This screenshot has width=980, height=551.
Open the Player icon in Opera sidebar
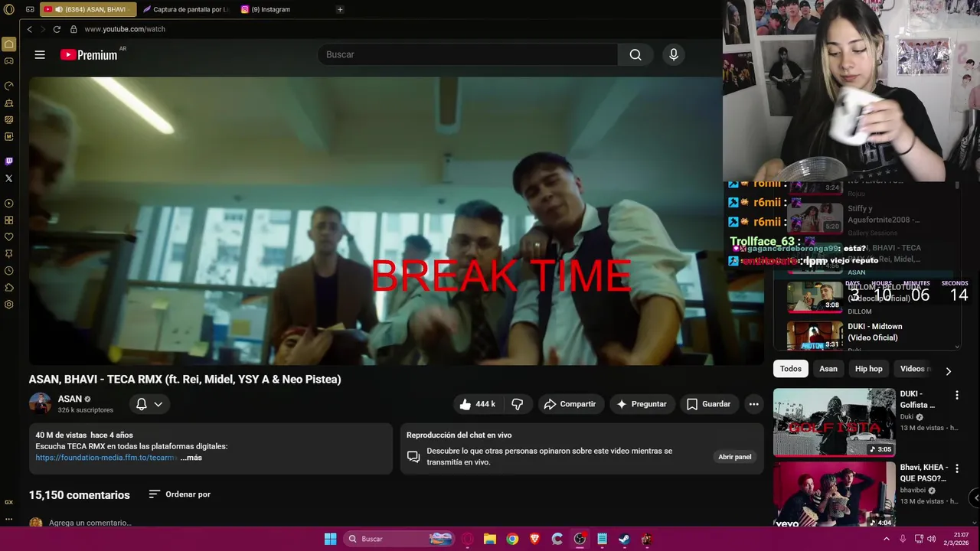[x=9, y=204]
